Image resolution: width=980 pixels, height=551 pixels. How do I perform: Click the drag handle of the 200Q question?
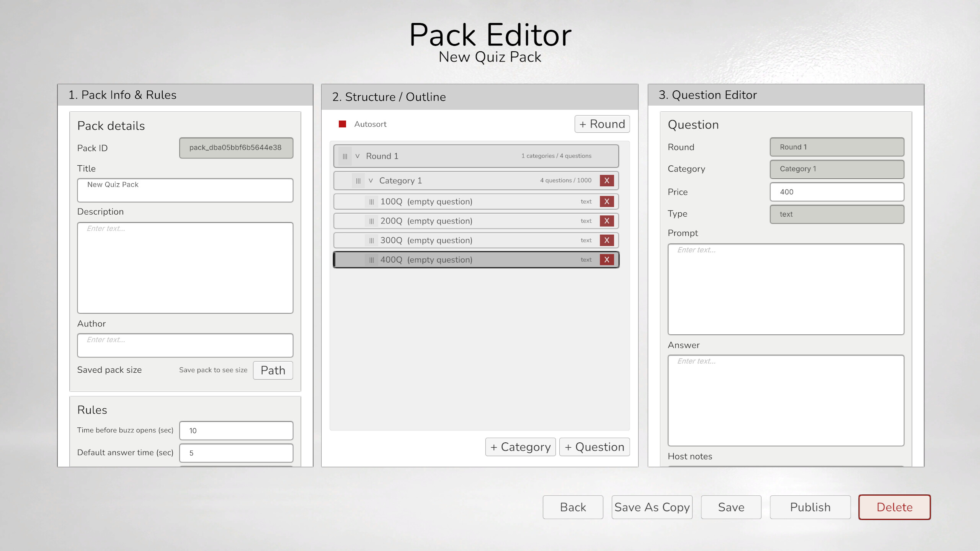[371, 221]
